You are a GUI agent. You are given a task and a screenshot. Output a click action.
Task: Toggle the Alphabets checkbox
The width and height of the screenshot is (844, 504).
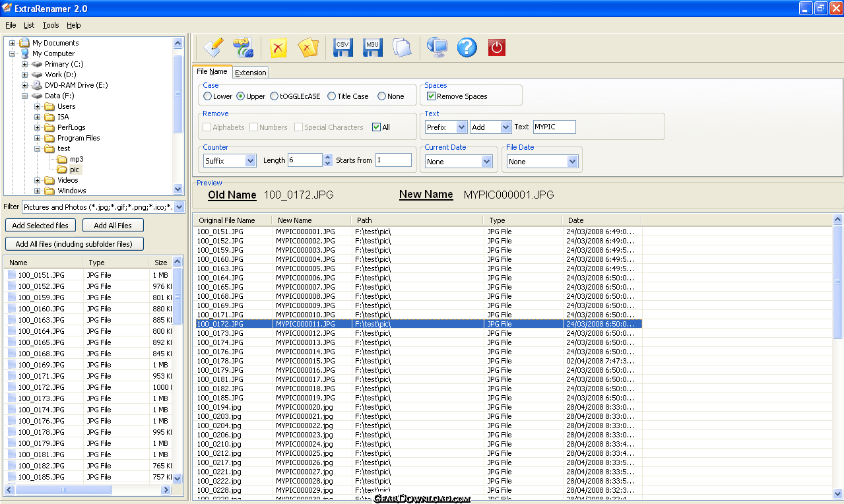click(x=207, y=127)
